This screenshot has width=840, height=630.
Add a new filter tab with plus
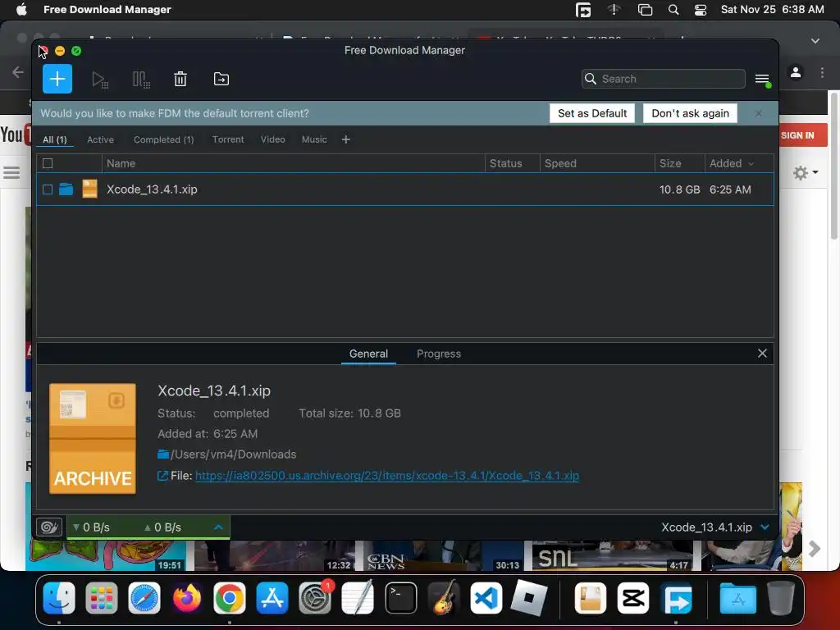[346, 139]
